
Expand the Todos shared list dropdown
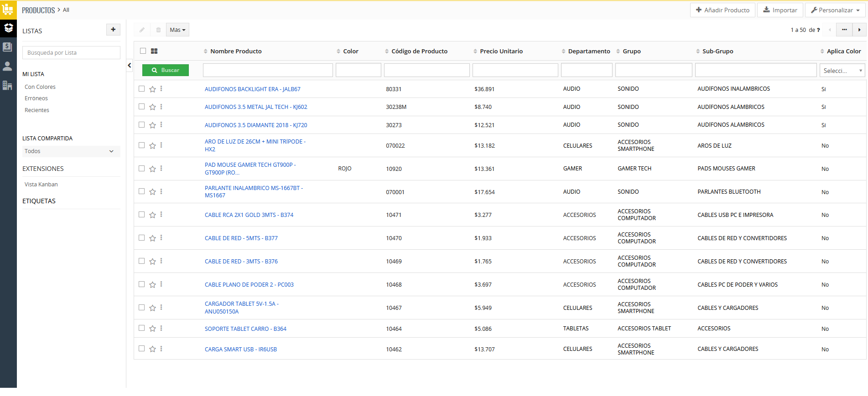[71, 151]
